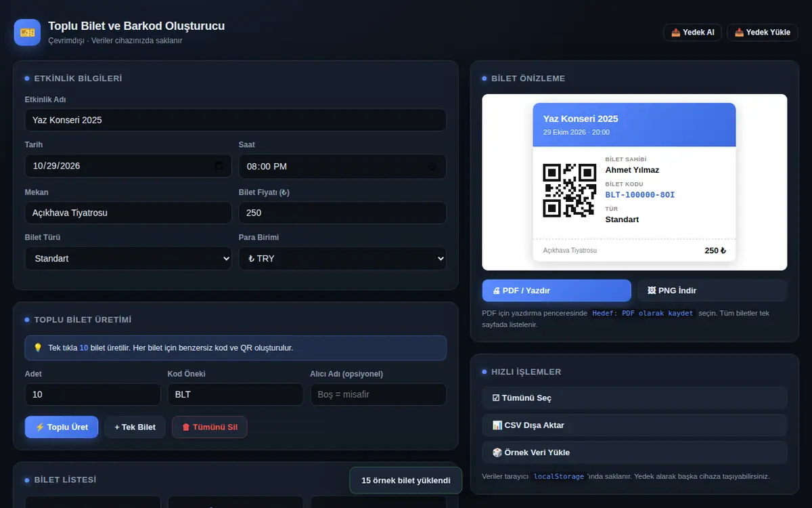Click the ticket holder name Ahmet Yılmaz
The height and width of the screenshot is (508, 812).
tap(632, 170)
